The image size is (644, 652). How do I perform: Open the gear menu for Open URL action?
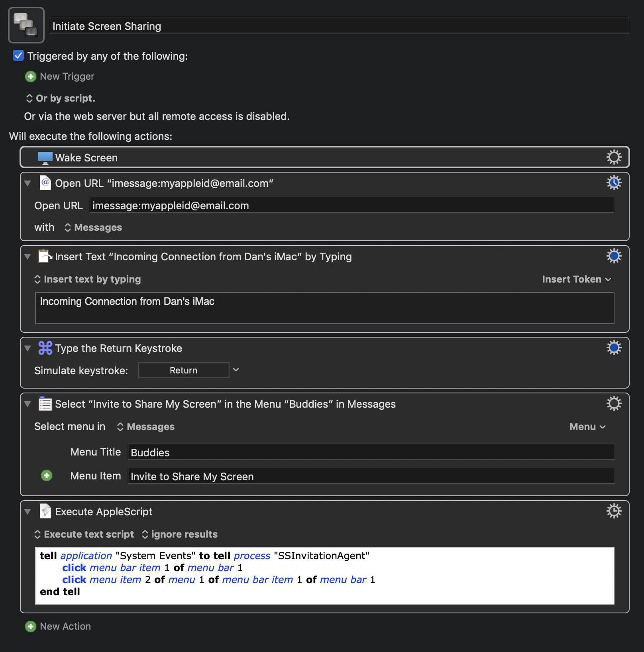pos(614,183)
